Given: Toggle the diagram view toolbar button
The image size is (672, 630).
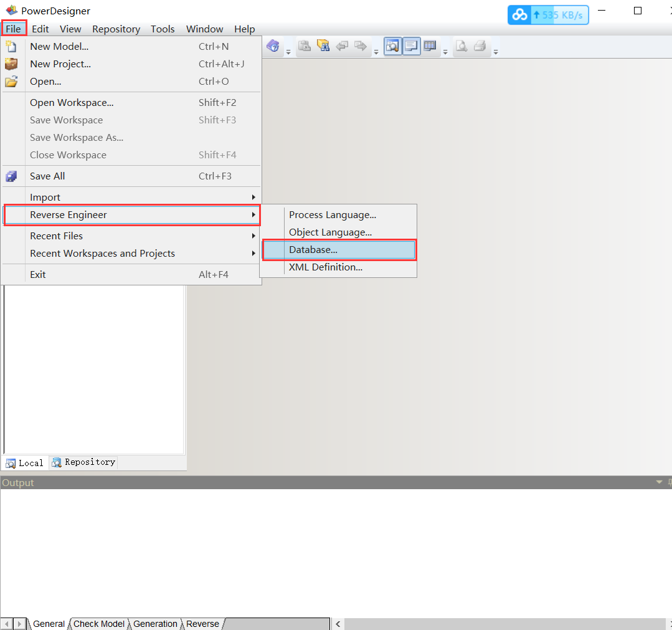Looking at the screenshot, I should pyautogui.click(x=393, y=46).
